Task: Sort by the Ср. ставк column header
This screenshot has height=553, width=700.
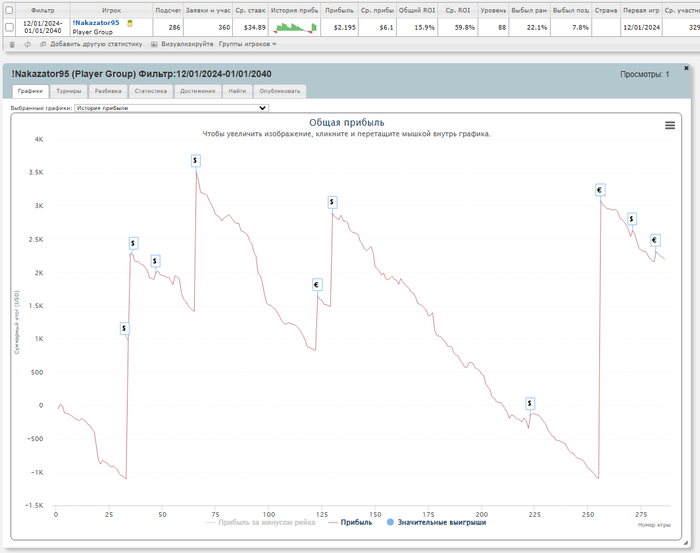Action: point(250,10)
